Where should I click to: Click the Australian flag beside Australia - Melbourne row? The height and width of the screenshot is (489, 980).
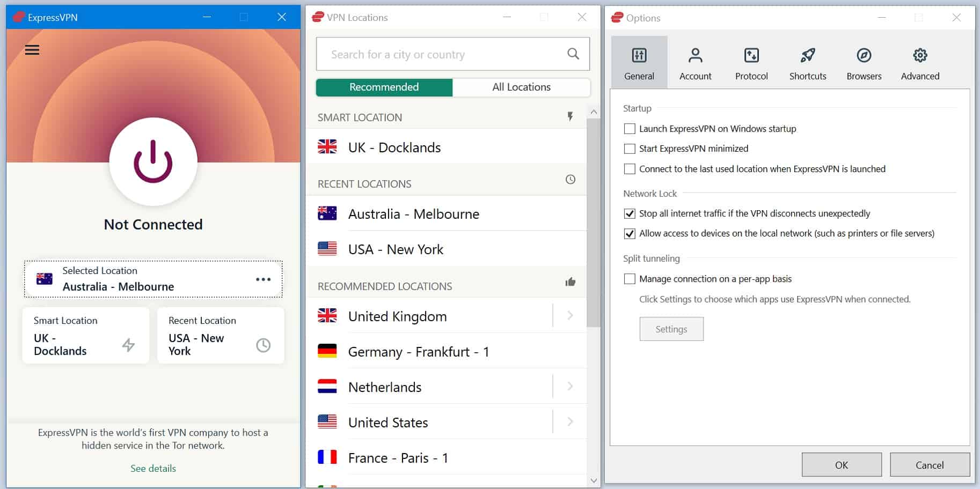[x=327, y=213]
